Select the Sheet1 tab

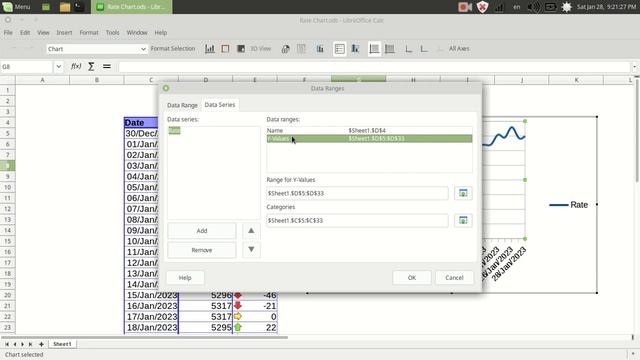[62, 344]
